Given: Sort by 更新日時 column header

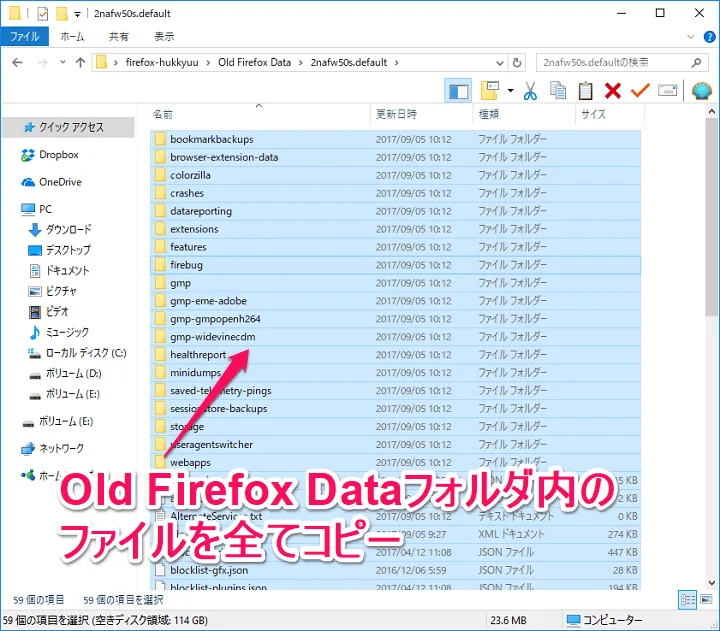Looking at the screenshot, I should (x=422, y=114).
